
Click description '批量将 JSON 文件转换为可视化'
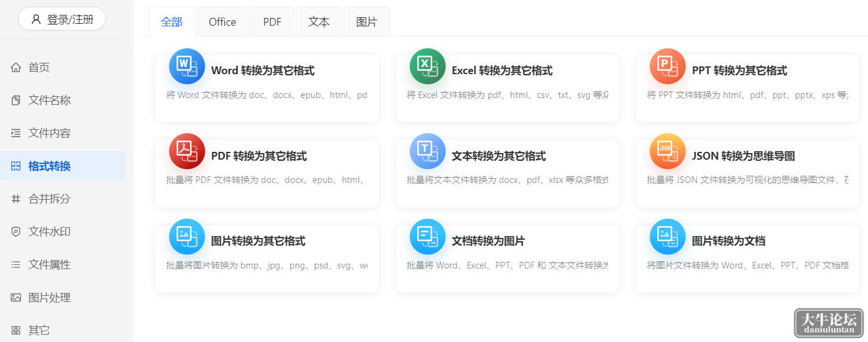pos(748,180)
